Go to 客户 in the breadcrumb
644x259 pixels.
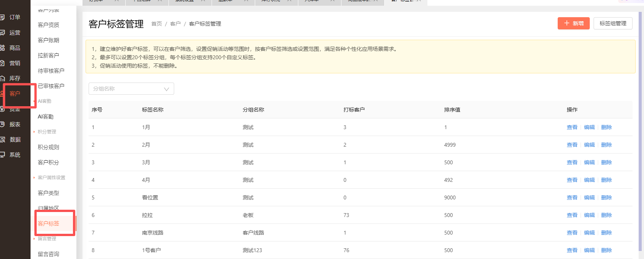tap(175, 24)
